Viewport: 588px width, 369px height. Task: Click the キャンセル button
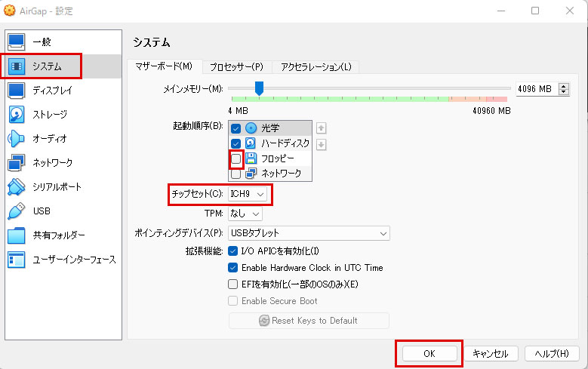pyautogui.click(x=491, y=354)
